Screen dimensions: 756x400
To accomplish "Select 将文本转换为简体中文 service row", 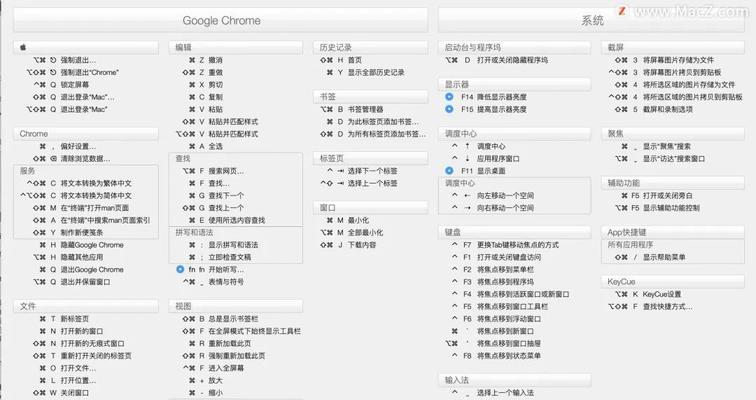I will coord(76,196).
